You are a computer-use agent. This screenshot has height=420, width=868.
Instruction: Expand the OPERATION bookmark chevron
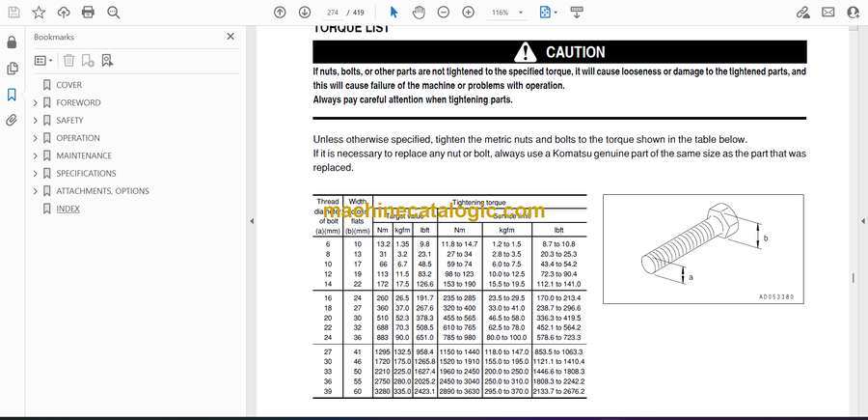tap(35, 138)
